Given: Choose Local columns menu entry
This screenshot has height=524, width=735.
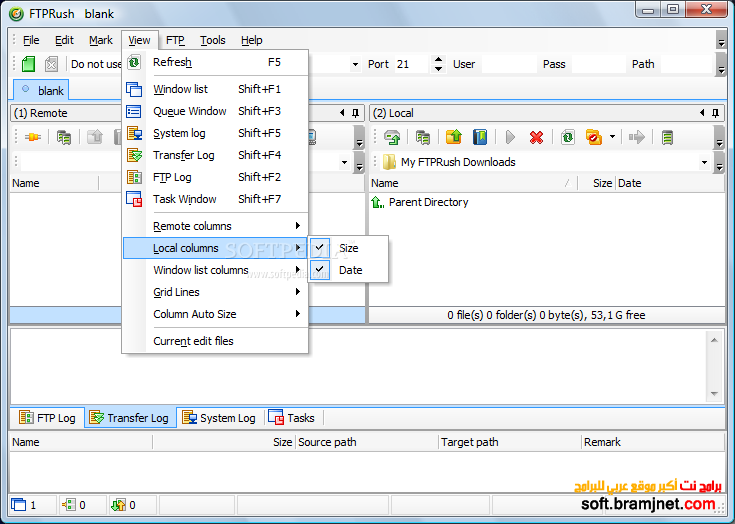Looking at the screenshot, I should click(215, 248).
